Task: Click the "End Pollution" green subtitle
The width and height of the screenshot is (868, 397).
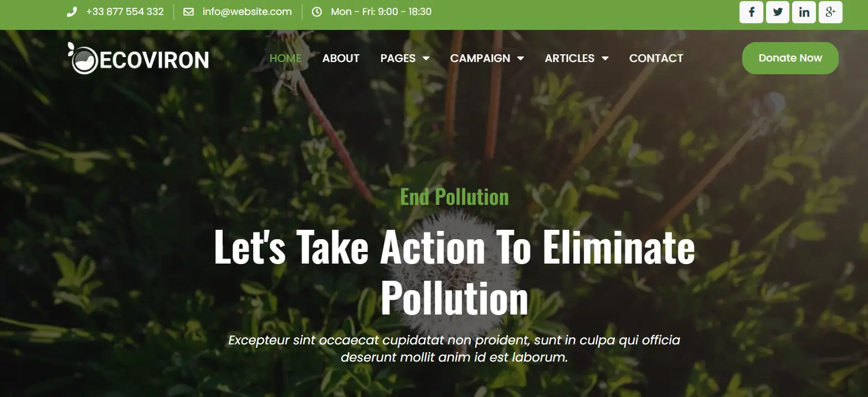Action: point(454,197)
